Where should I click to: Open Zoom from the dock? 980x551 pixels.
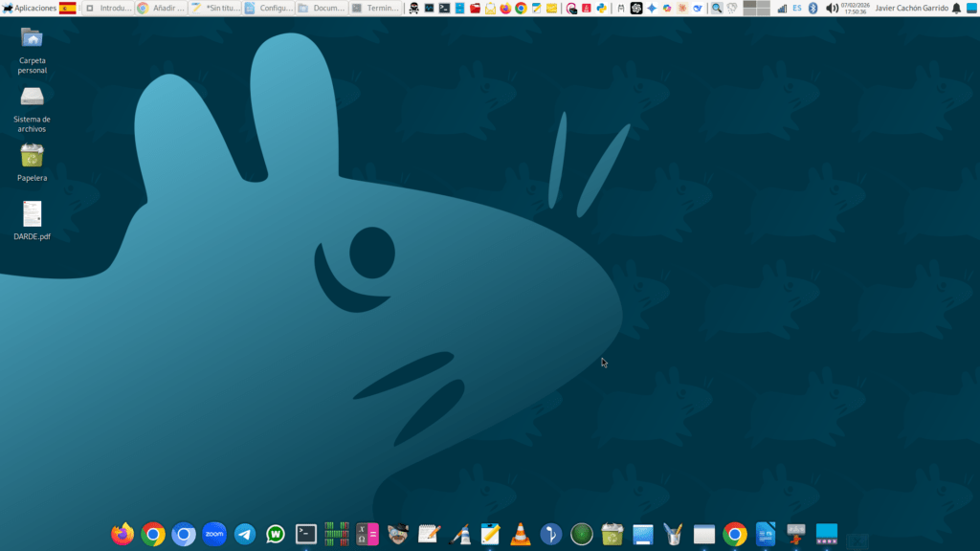pos(214,534)
